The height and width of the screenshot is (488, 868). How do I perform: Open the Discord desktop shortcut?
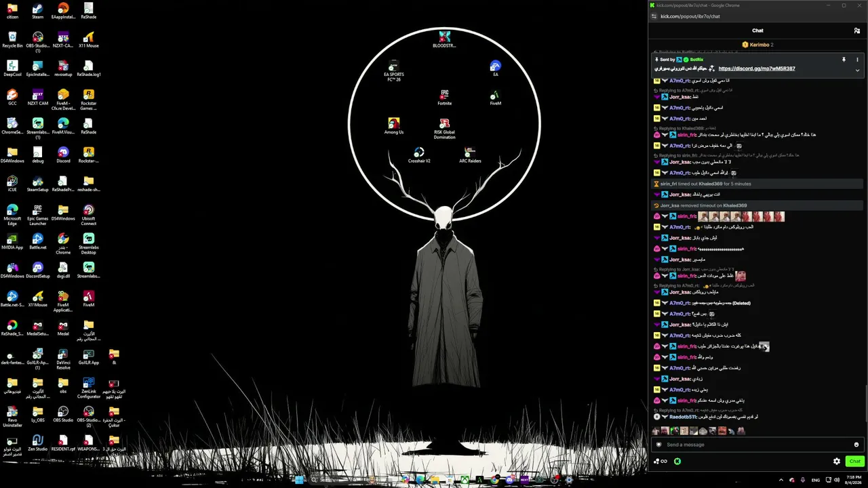point(63,155)
